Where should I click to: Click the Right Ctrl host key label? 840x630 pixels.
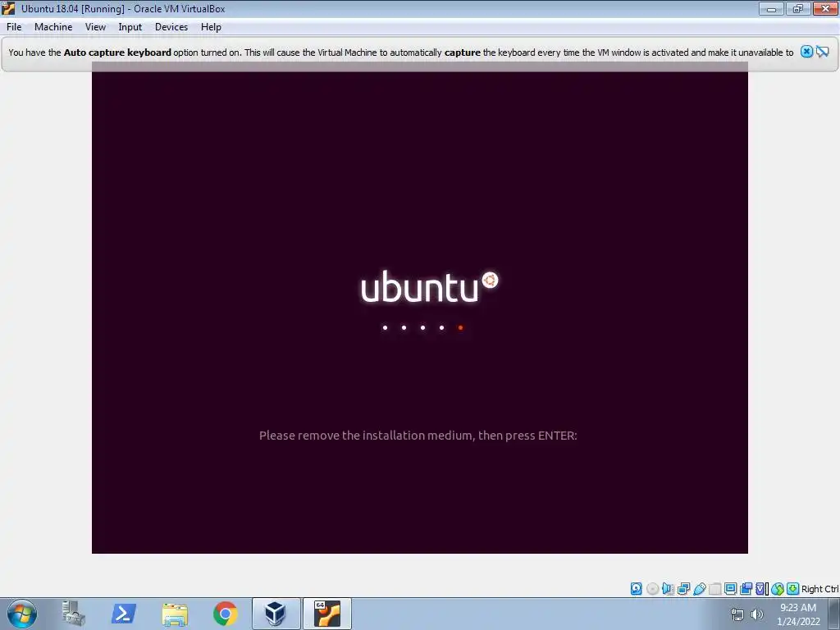(x=819, y=589)
